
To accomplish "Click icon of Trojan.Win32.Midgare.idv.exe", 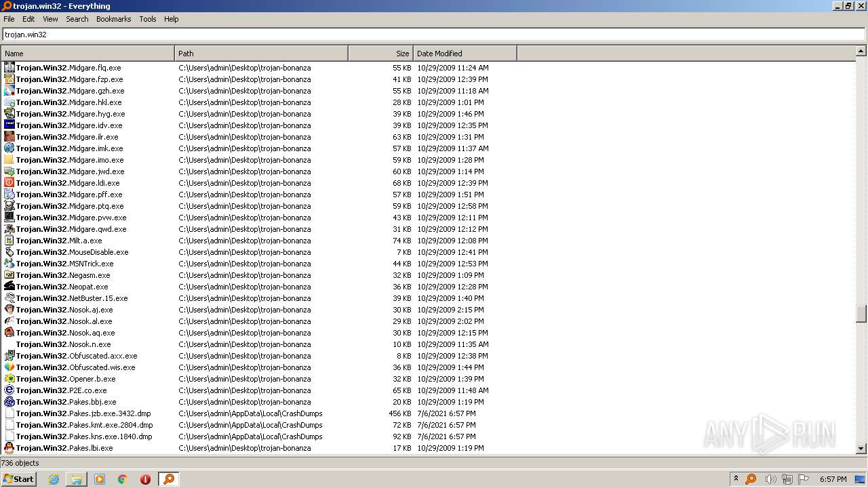I will 9,125.
